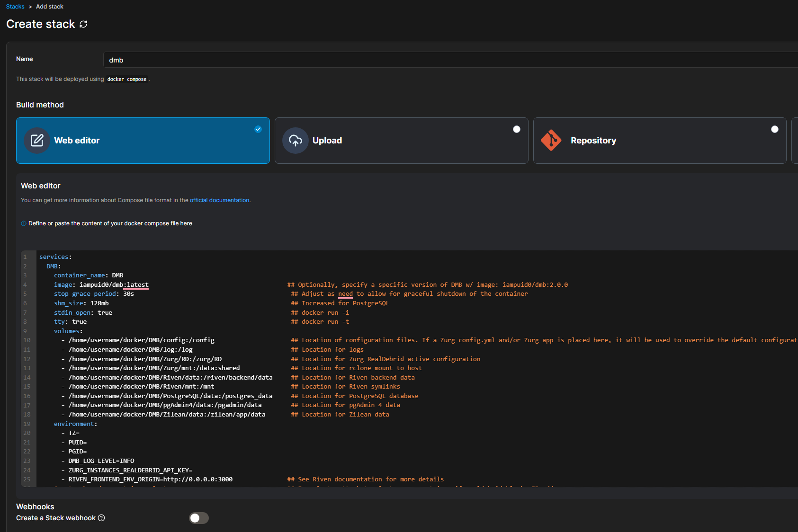Click the 'stdin_open: true' line
Image resolution: width=798 pixels, height=532 pixels.
pyautogui.click(x=83, y=313)
